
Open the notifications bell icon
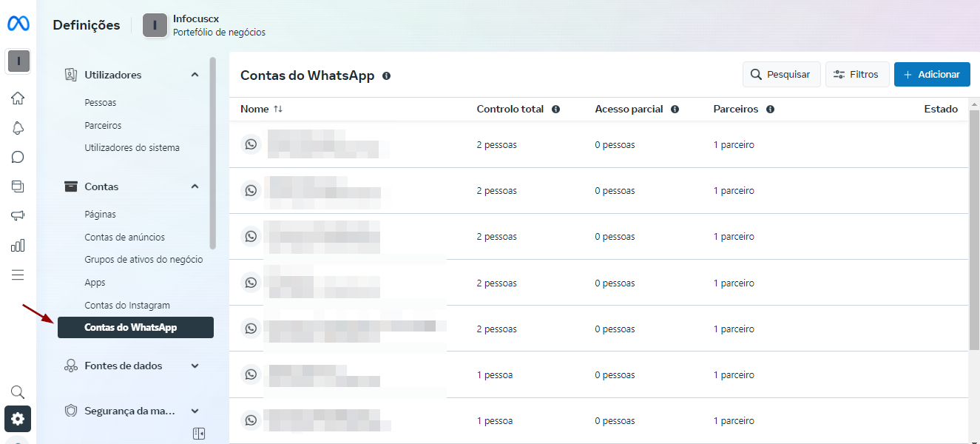coord(18,128)
